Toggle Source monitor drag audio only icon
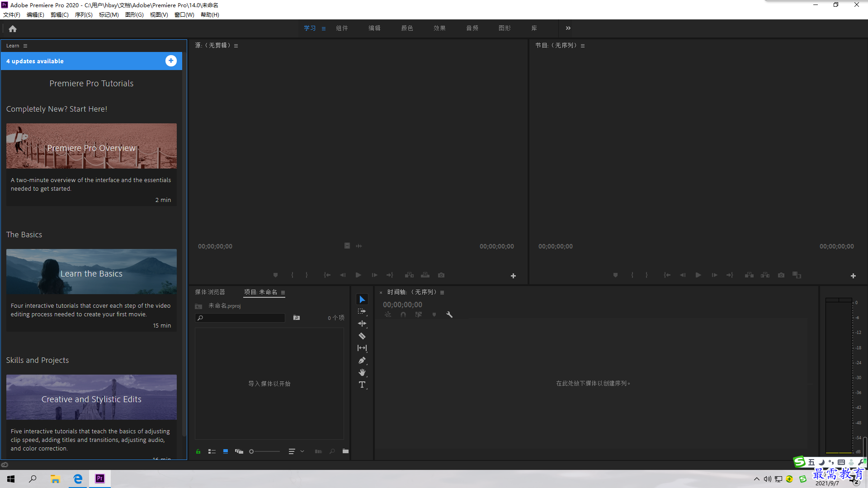Screen dimensions: 868x488 click(x=359, y=246)
